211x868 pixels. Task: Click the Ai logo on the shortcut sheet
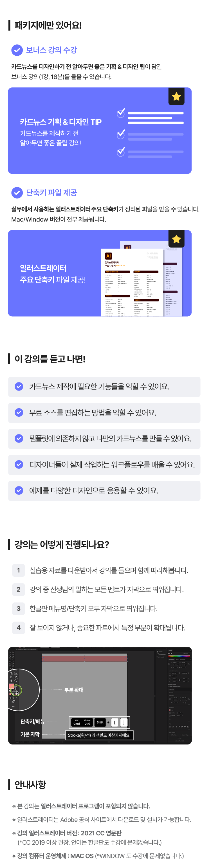tap(109, 256)
